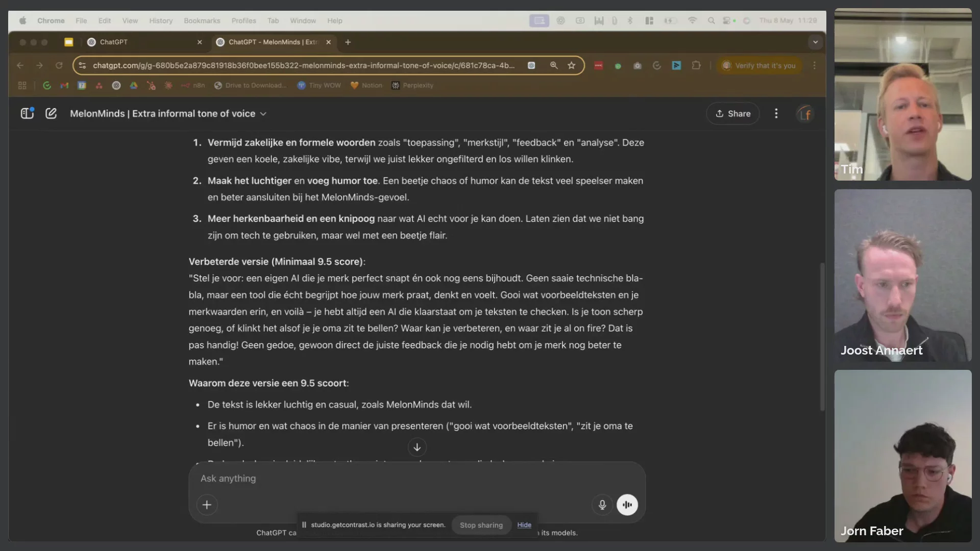The image size is (980, 551).
Task: Open the Chrome menu in menu bar
Action: coord(51,21)
